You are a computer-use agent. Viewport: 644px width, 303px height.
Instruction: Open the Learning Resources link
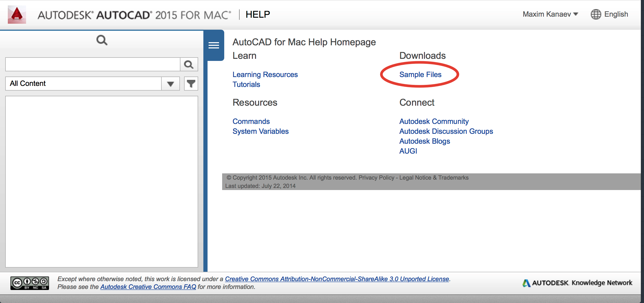pyautogui.click(x=265, y=75)
